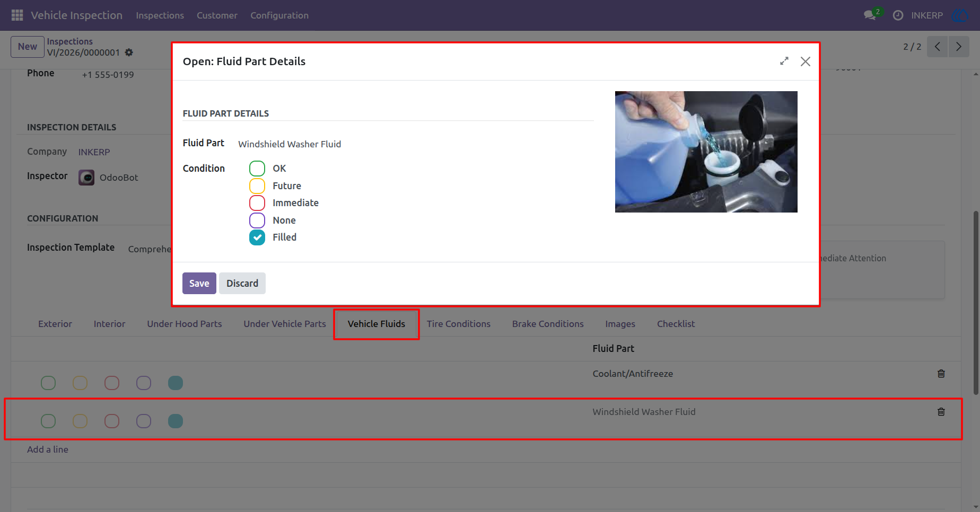Open the activities clock icon
The height and width of the screenshot is (512, 980).
tap(898, 15)
